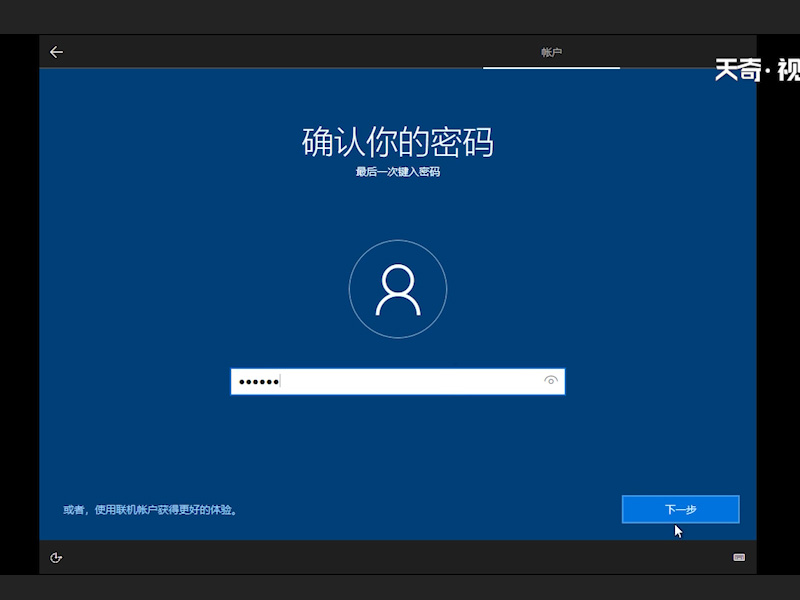Select the user avatar circle icon
The image size is (800, 600).
tap(398, 288)
